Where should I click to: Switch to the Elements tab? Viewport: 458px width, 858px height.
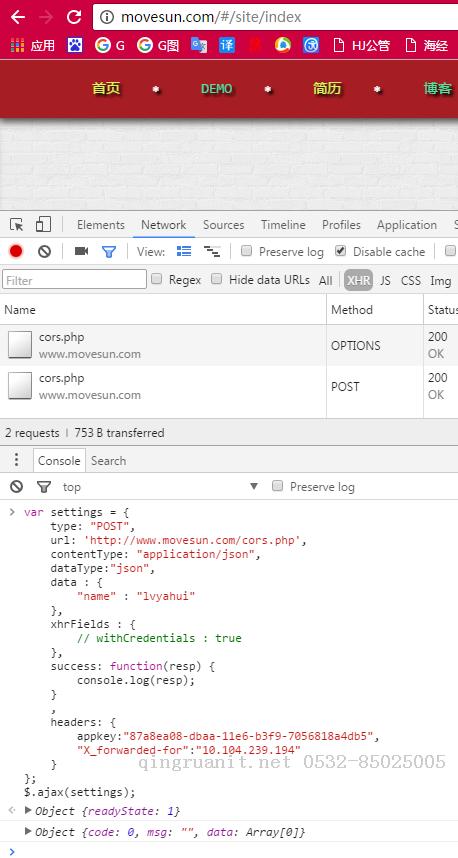coord(101,225)
